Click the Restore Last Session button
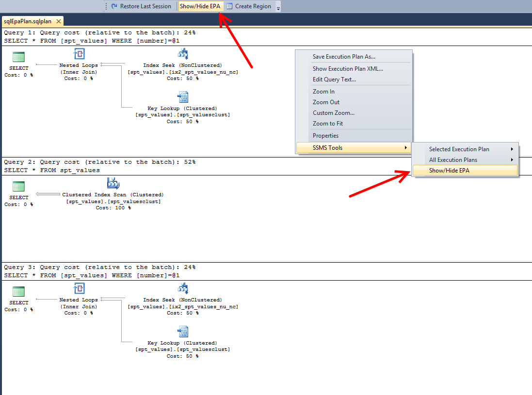The image size is (532, 395). [141, 6]
